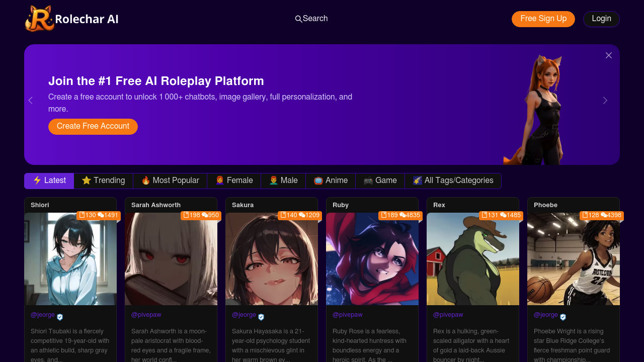
Task: Click the Rolechar AI fox logo
Action: coord(39,19)
